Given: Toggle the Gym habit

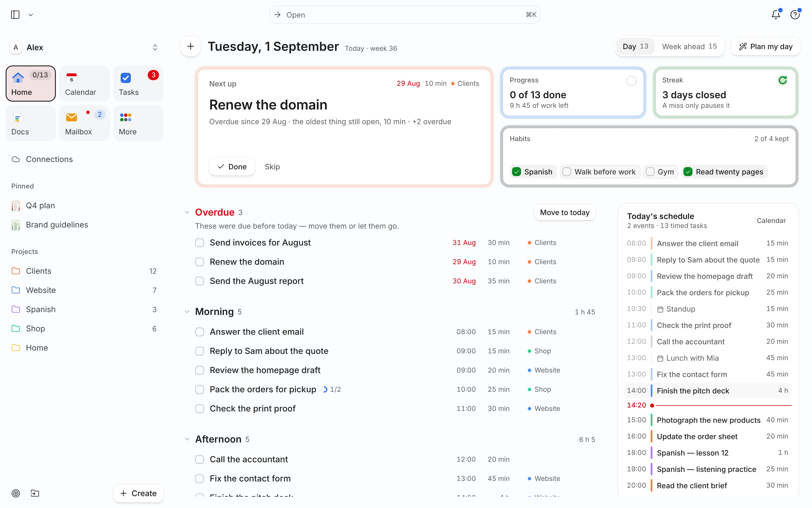Looking at the screenshot, I should point(661,172).
